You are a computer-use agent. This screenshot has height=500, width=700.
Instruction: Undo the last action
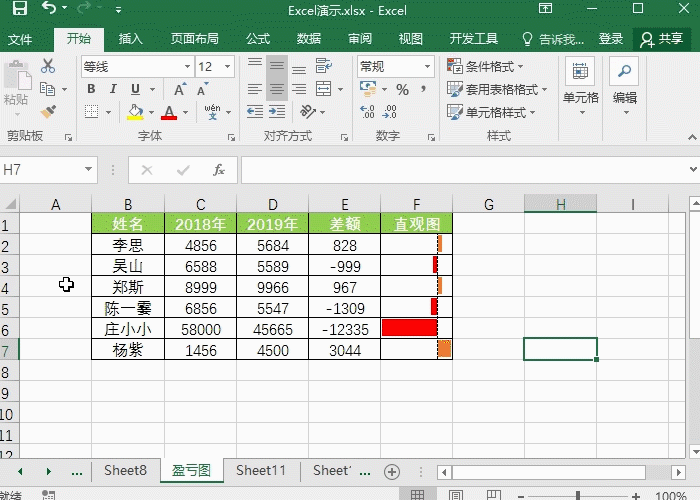pos(49,8)
